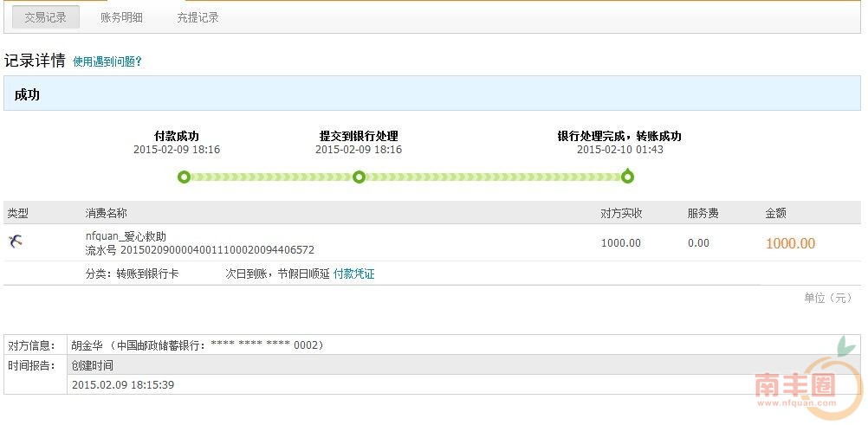Click the 对方实收 column header
Viewport: 868px width, 425px height.
point(621,213)
